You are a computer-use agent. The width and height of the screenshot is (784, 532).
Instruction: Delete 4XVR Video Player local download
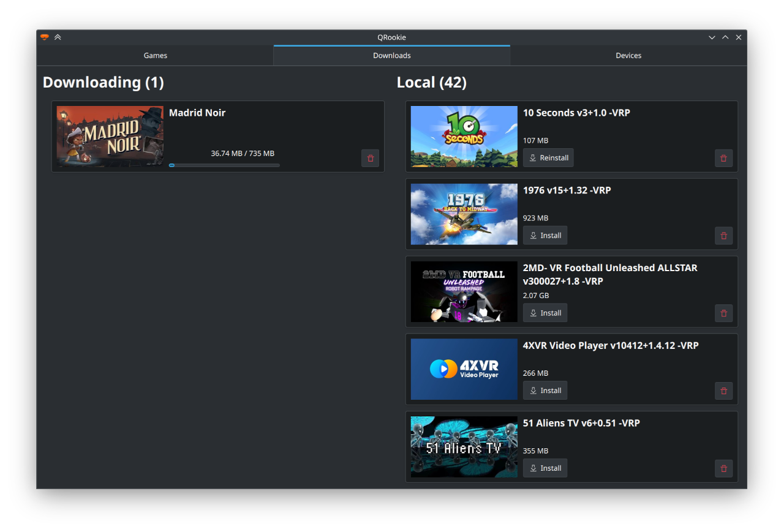[723, 391]
